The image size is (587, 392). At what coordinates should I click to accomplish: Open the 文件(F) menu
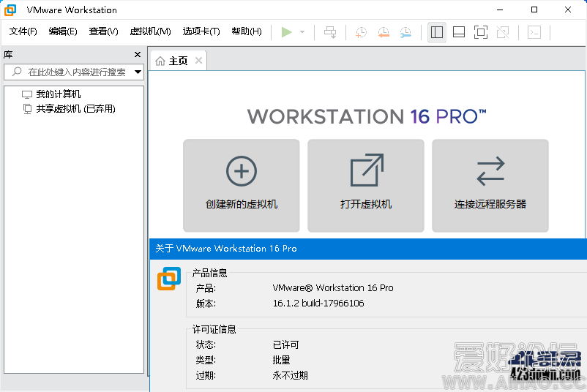click(23, 31)
